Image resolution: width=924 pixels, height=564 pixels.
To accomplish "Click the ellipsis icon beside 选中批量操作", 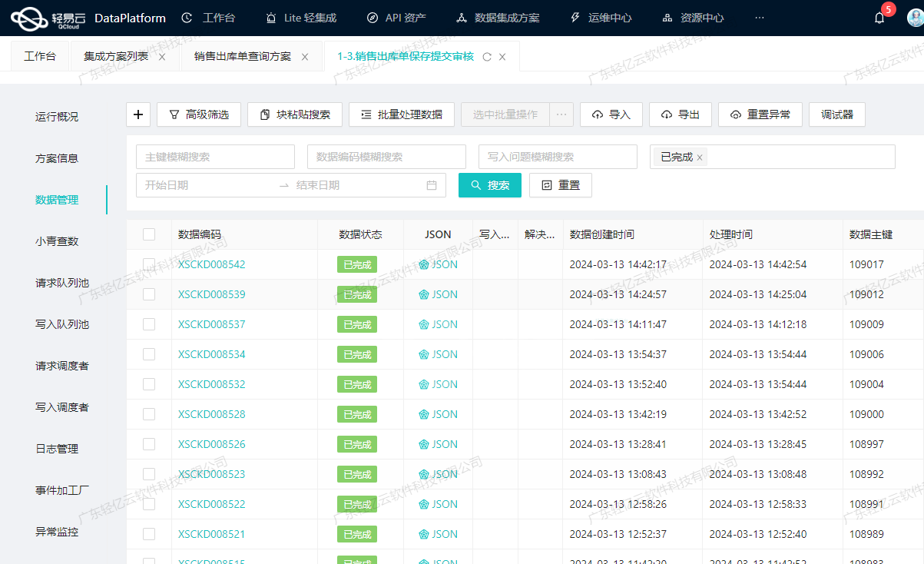I will 560,114.
